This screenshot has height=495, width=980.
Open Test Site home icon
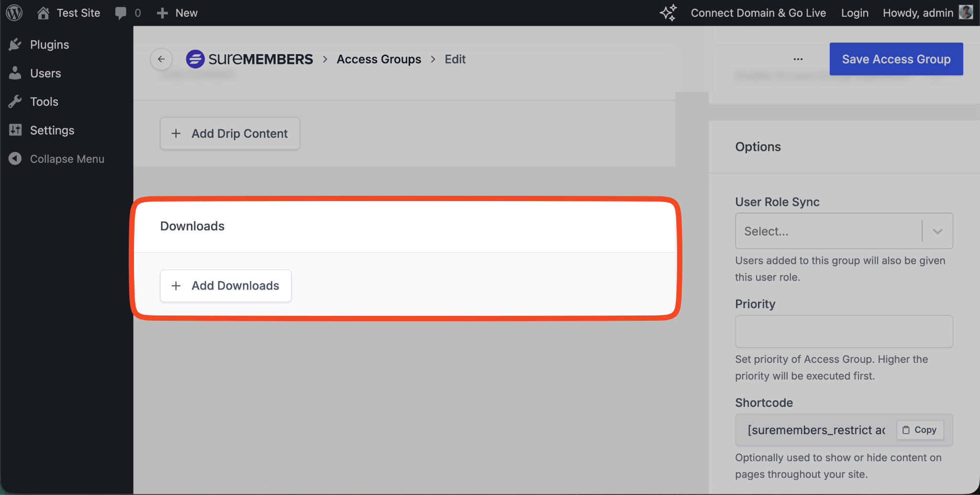click(x=44, y=13)
